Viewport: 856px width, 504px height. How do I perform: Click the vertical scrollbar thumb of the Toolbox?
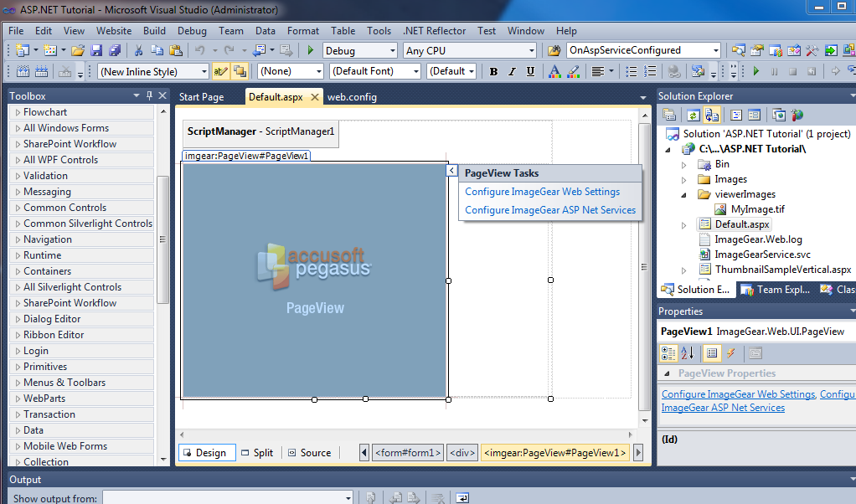point(162,239)
